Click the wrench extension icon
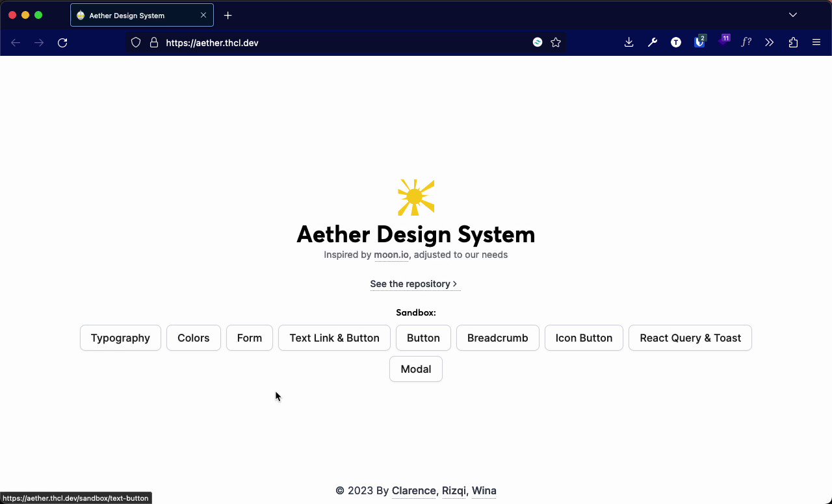The height and width of the screenshot is (504, 832). (652, 42)
